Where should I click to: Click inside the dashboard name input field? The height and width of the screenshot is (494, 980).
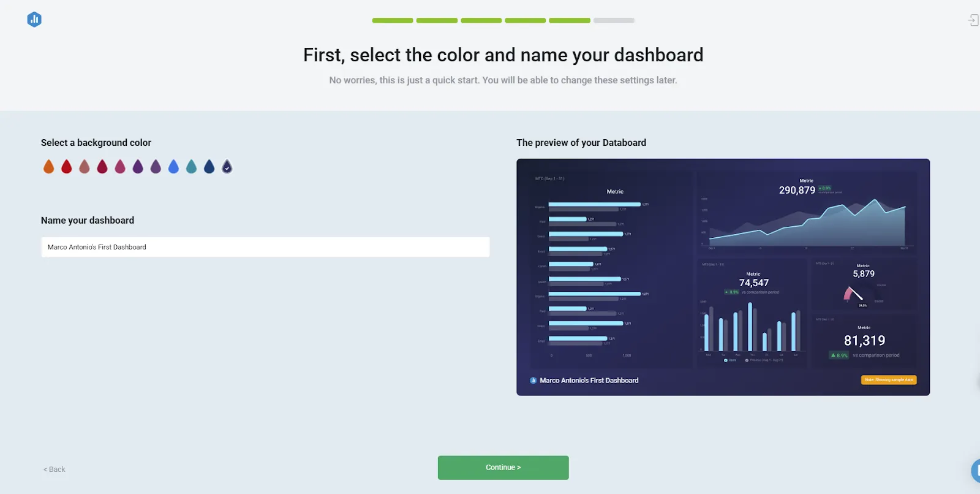[x=265, y=247]
